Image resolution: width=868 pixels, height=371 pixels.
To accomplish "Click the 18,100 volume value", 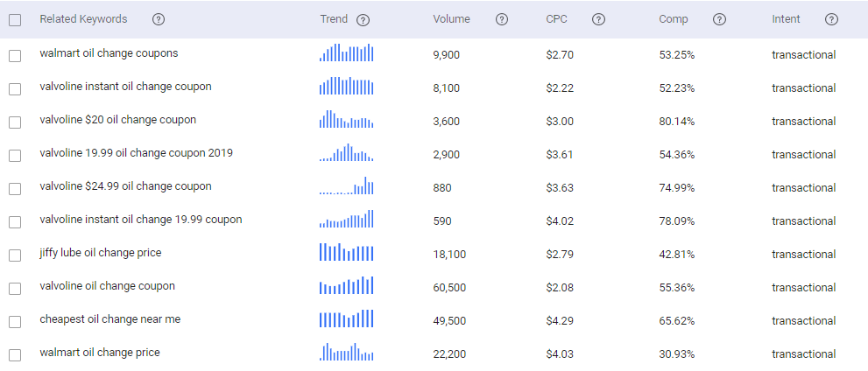I will pos(449,255).
